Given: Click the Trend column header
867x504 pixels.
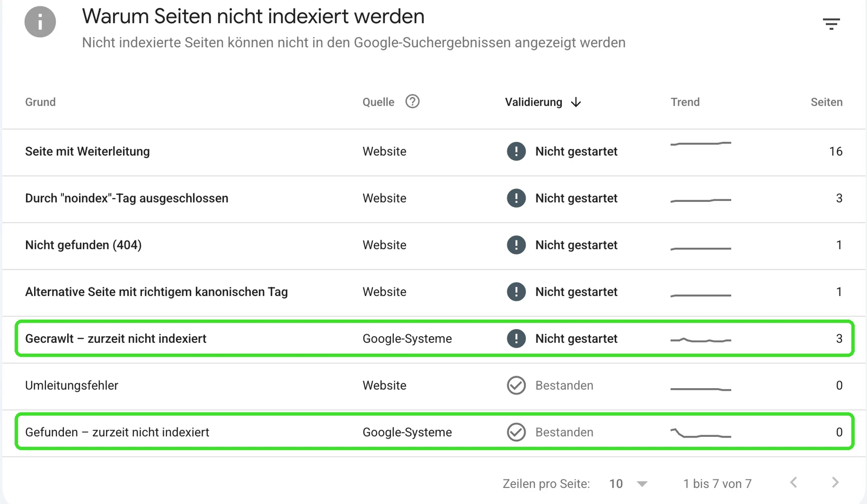Looking at the screenshot, I should tap(685, 102).
